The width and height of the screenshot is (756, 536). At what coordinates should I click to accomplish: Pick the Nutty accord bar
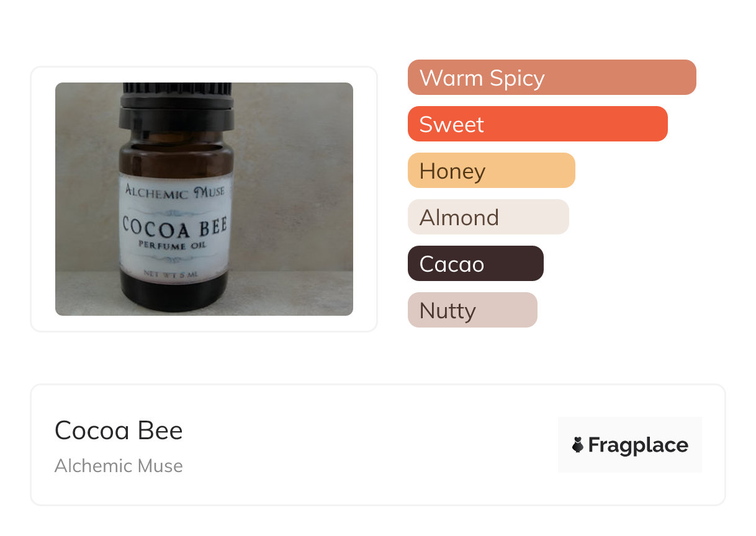click(x=472, y=310)
